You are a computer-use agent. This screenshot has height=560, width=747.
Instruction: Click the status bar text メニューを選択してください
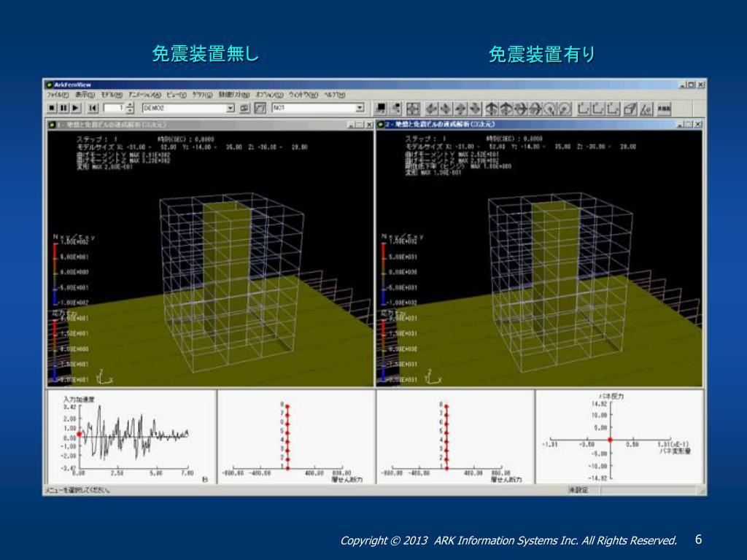(78, 490)
